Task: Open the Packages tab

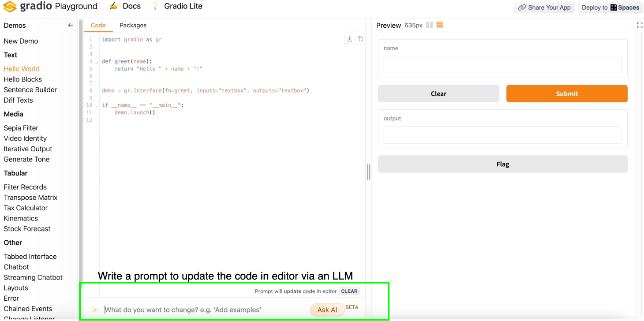Action: (133, 25)
